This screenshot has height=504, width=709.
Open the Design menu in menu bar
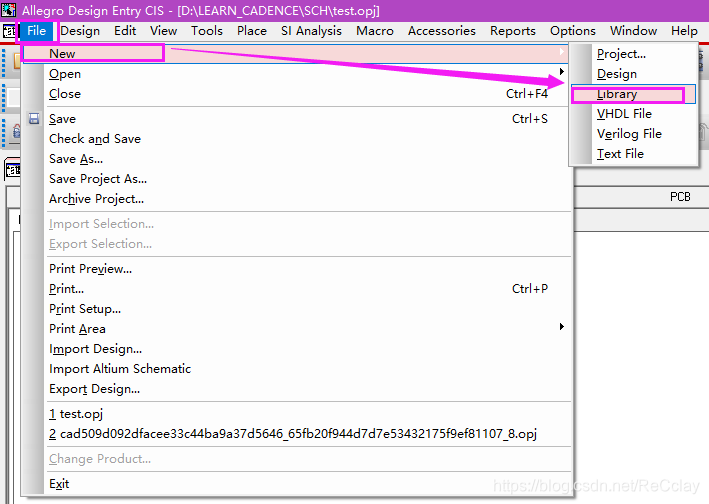click(x=80, y=31)
